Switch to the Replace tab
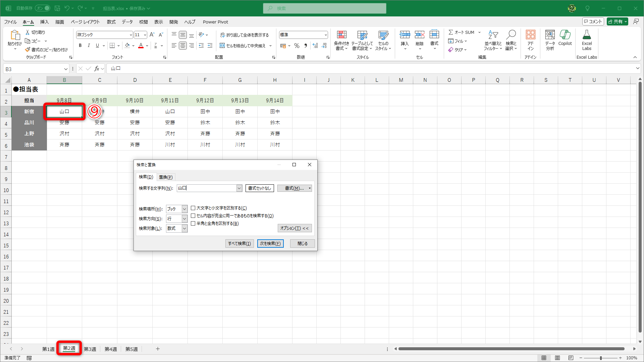 pos(166,177)
